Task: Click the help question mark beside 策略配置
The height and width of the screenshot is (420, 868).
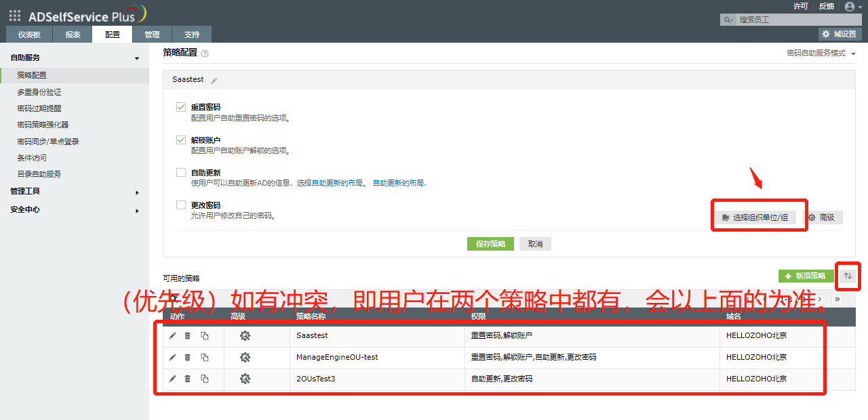Action: click(x=205, y=54)
